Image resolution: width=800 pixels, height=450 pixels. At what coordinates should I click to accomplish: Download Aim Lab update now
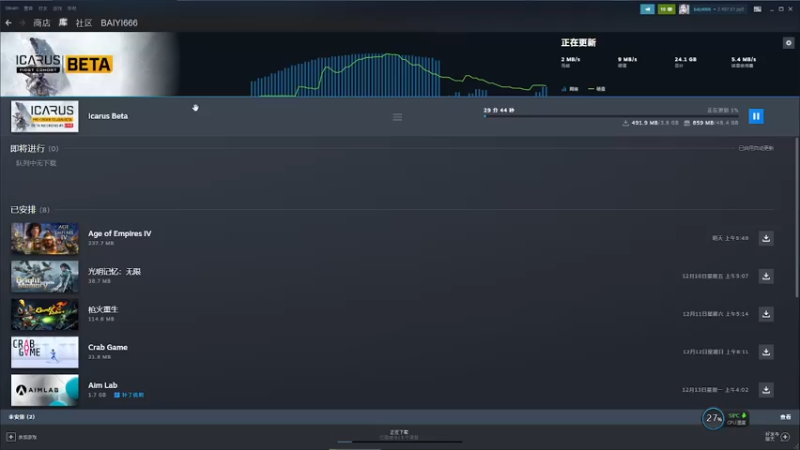766,390
